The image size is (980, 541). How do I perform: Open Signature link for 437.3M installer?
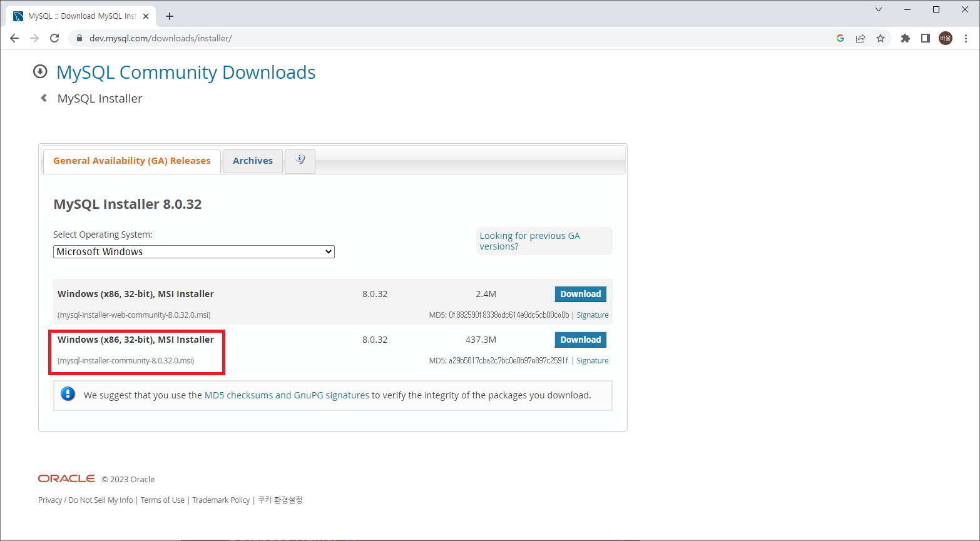(x=593, y=361)
